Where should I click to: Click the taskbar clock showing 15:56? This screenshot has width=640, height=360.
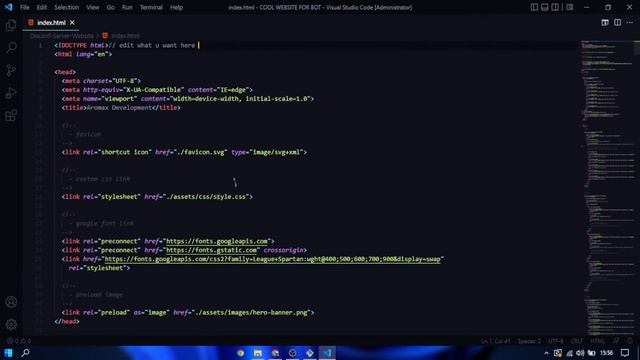607,353
